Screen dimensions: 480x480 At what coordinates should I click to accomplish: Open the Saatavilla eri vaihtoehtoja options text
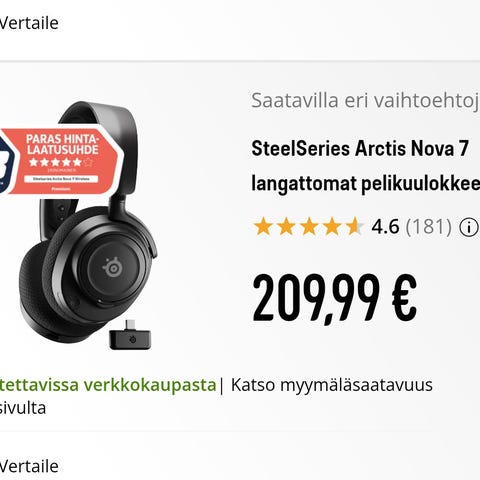[x=365, y=100]
